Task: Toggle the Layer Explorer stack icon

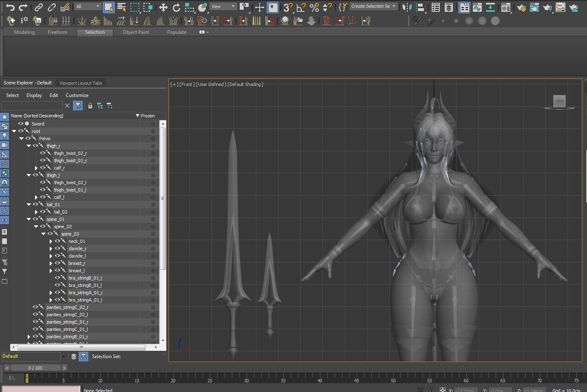Action: (x=449, y=7)
